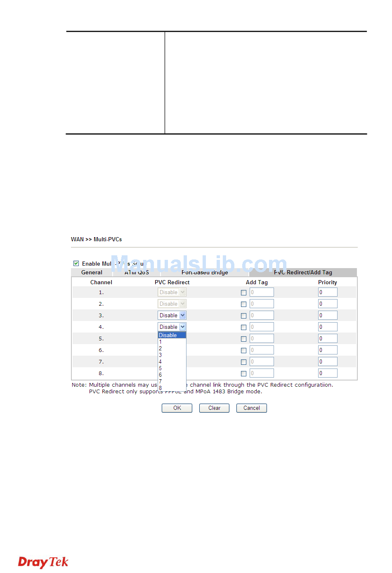Screen dimensions: 392x573
Task: Click Priority field for channel 7
Action: (x=328, y=361)
